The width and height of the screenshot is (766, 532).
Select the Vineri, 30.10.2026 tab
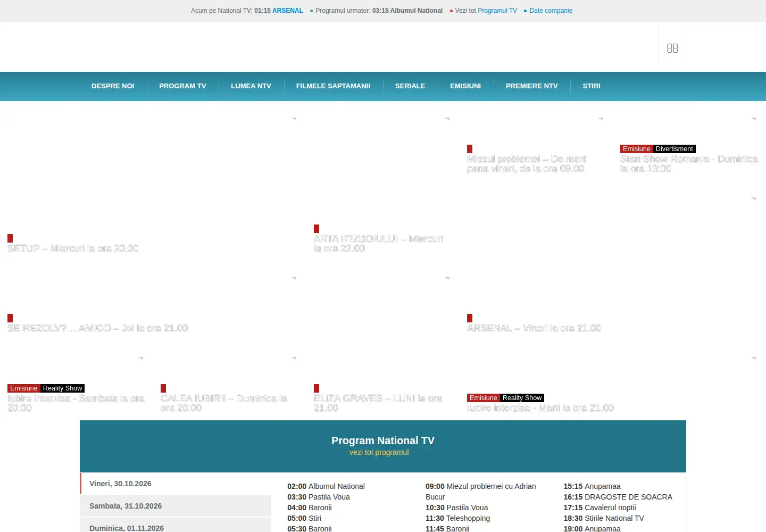(x=176, y=484)
